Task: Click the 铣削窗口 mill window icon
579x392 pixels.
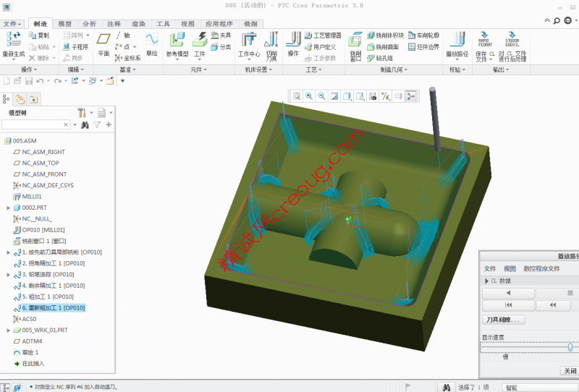Action: 355,40
